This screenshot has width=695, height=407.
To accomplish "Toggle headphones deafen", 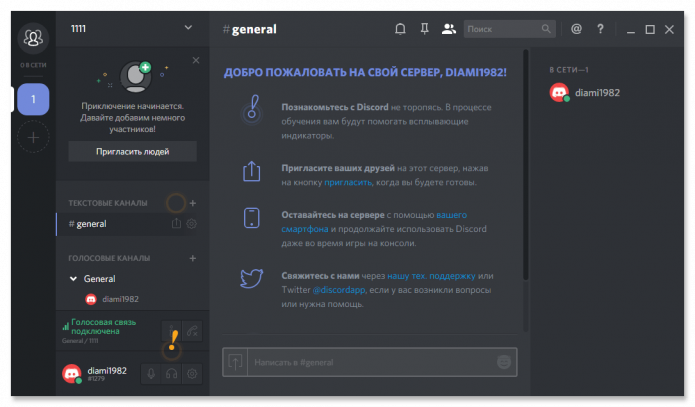I will tap(172, 374).
